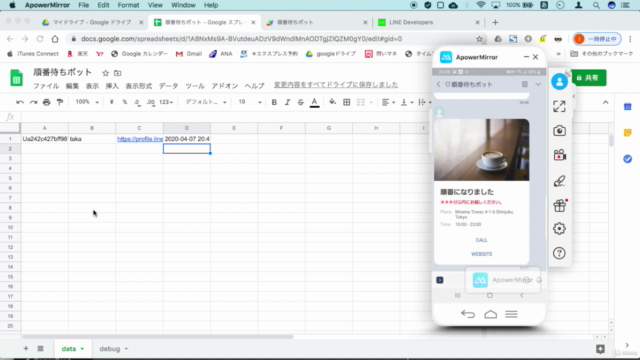Take screenshot with ApowerMirror camera icon
The width and height of the screenshot is (640, 360).
559,131
